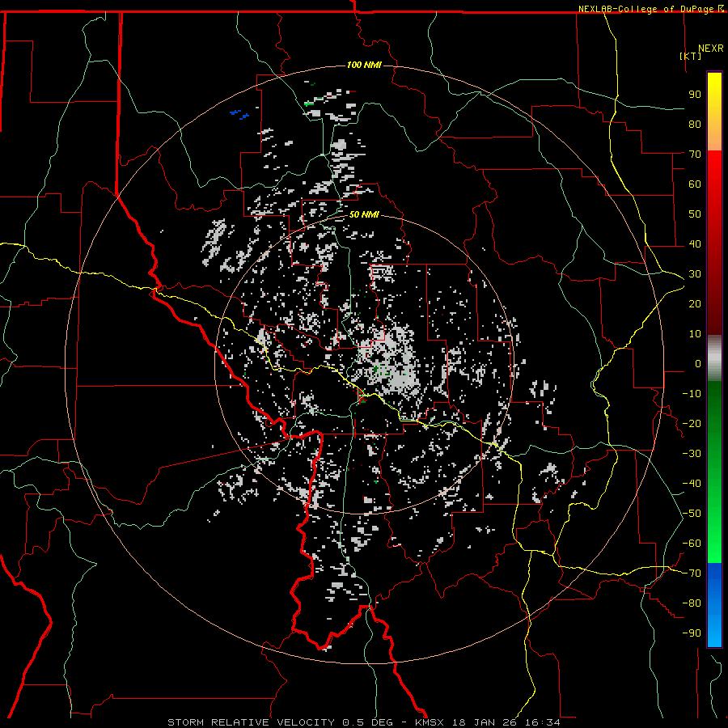Click the -40 value on the velocity scale
This screenshot has width=728, height=728.
tap(692, 484)
